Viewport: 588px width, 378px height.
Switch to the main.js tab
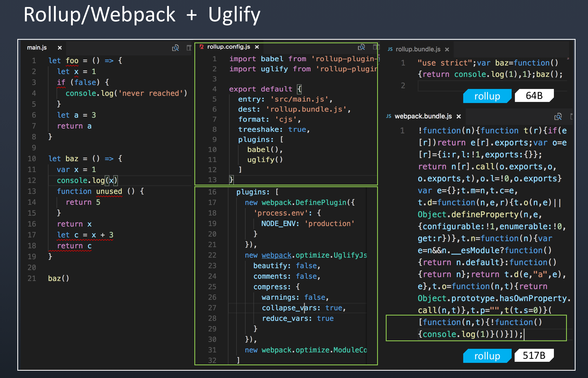tap(37, 48)
